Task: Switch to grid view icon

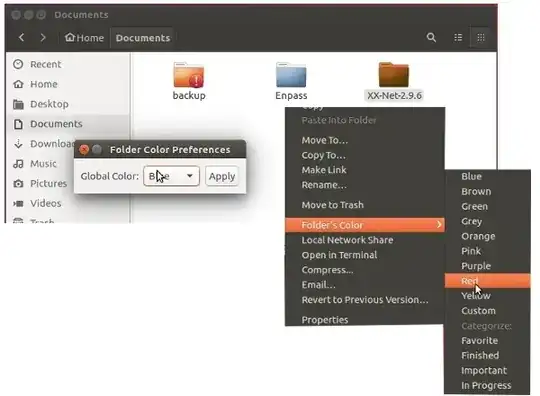Action: 481,37
